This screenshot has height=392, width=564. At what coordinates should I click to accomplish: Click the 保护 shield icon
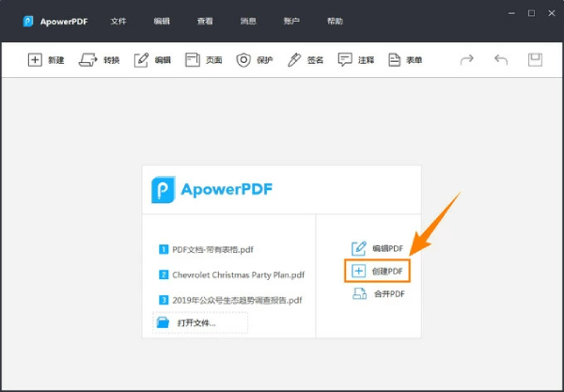pos(243,60)
